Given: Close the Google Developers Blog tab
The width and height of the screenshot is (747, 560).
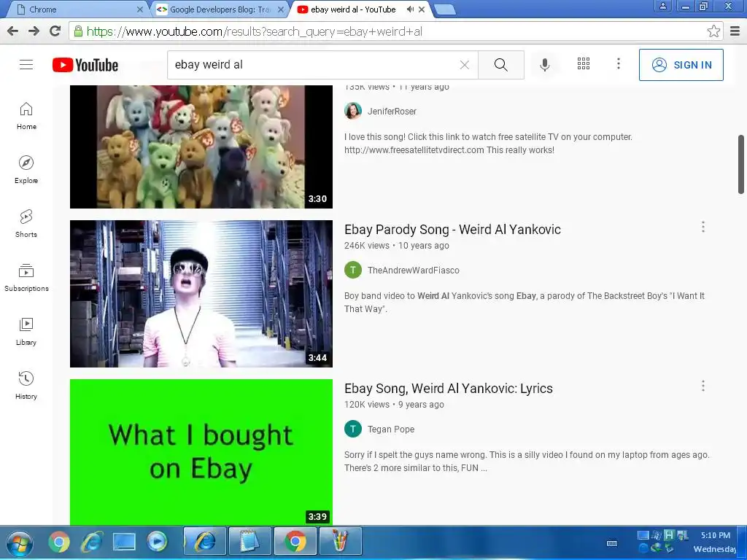Looking at the screenshot, I should pos(281,9).
